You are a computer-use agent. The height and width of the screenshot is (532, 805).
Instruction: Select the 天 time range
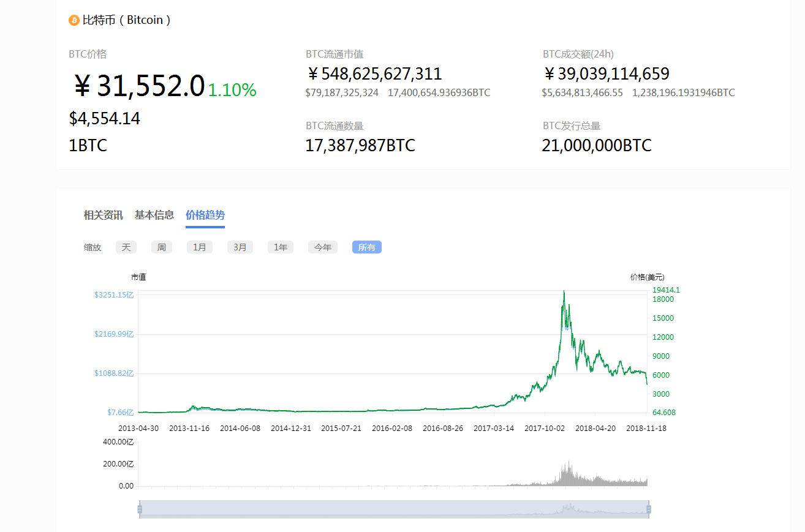126,247
